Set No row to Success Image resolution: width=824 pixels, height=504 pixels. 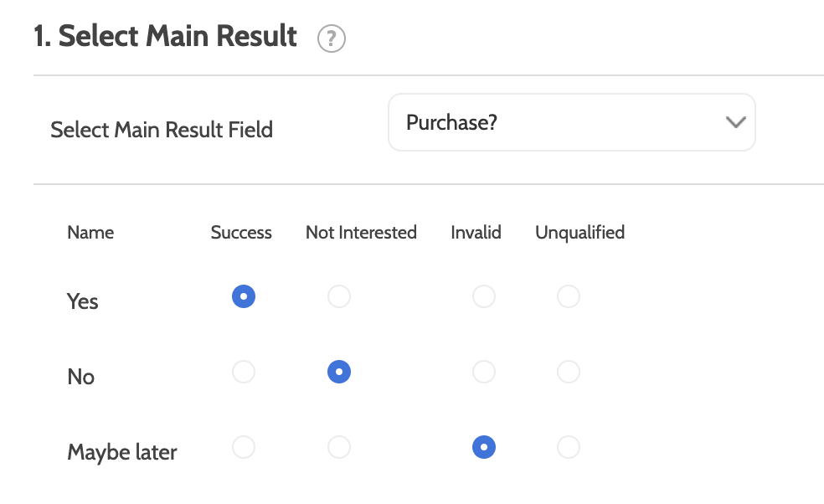tap(244, 372)
